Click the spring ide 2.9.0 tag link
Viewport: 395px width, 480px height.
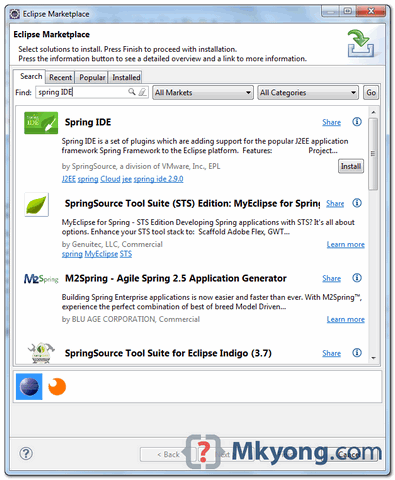click(x=158, y=179)
